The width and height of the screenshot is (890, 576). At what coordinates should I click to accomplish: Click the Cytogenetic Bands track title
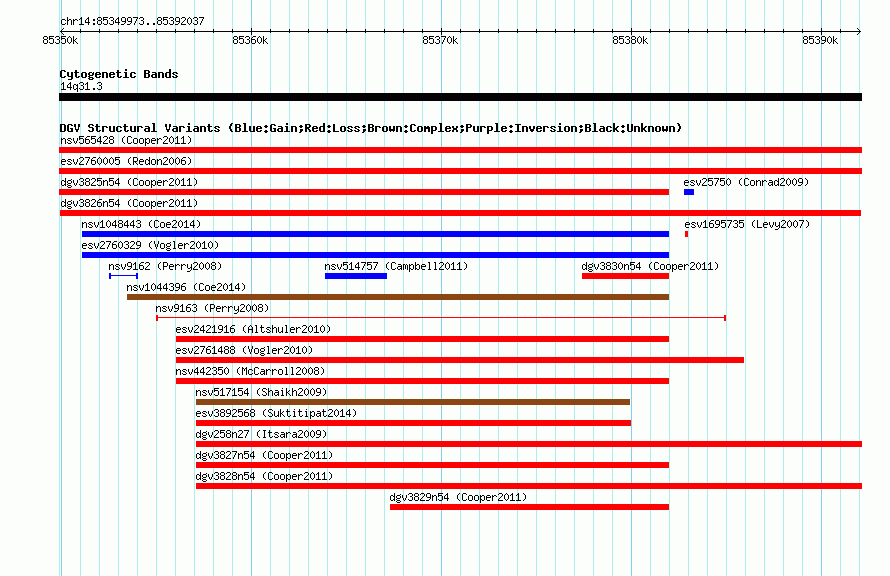click(119, 74)
